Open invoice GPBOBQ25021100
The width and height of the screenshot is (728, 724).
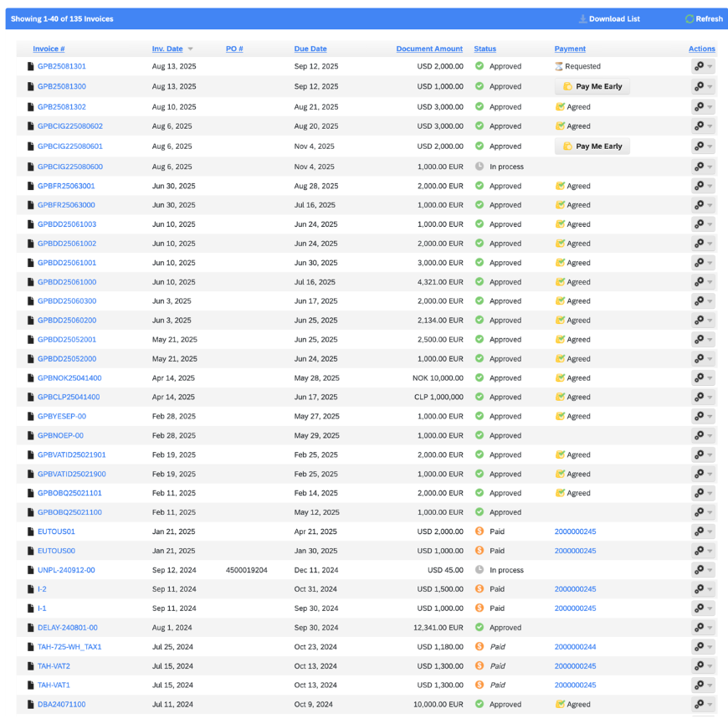click(x=69, y=512)
